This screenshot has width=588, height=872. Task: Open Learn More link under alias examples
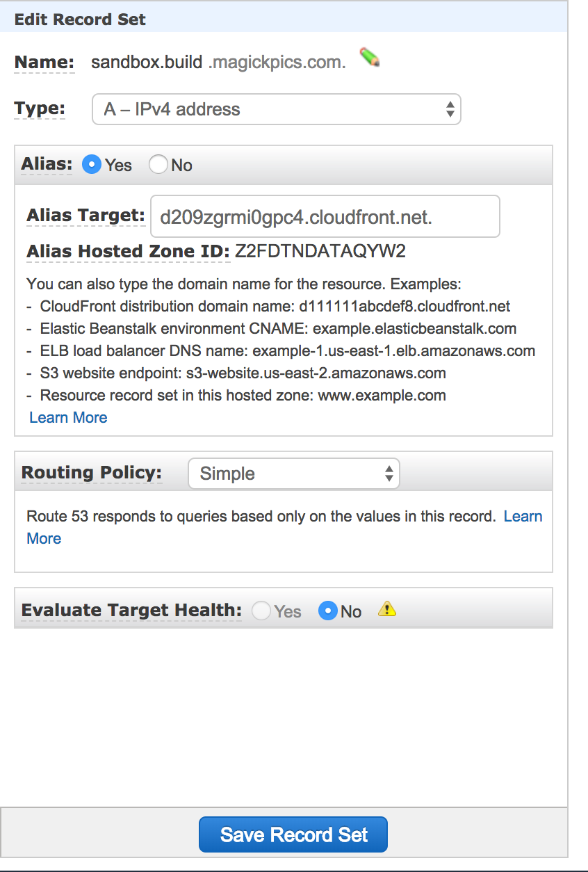coord(68,417)
